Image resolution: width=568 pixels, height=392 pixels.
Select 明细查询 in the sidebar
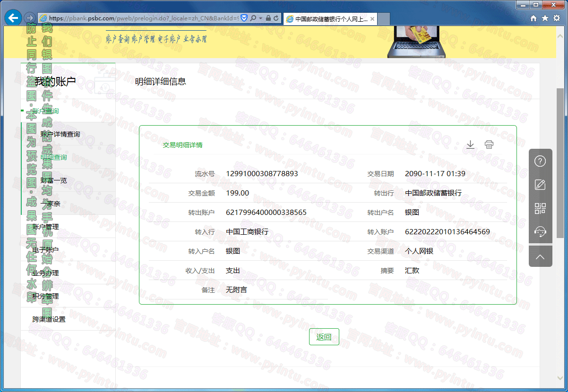[x=53, y=157]
